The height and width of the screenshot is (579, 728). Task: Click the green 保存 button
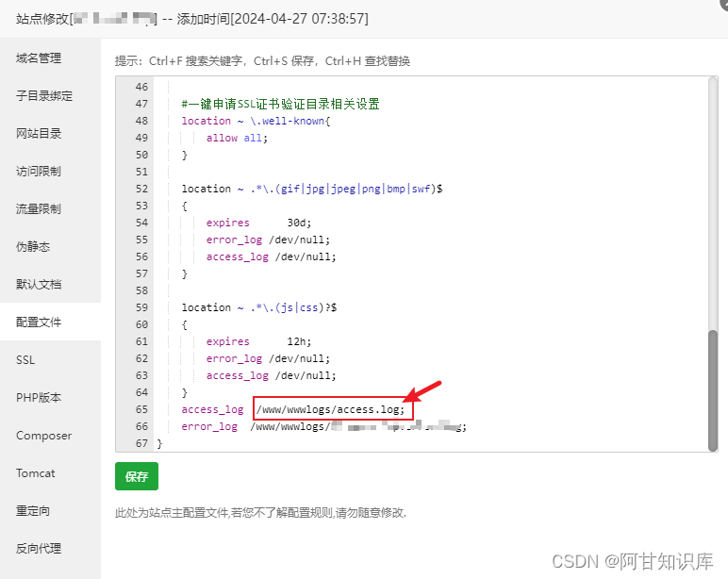(x=137, y=476)
